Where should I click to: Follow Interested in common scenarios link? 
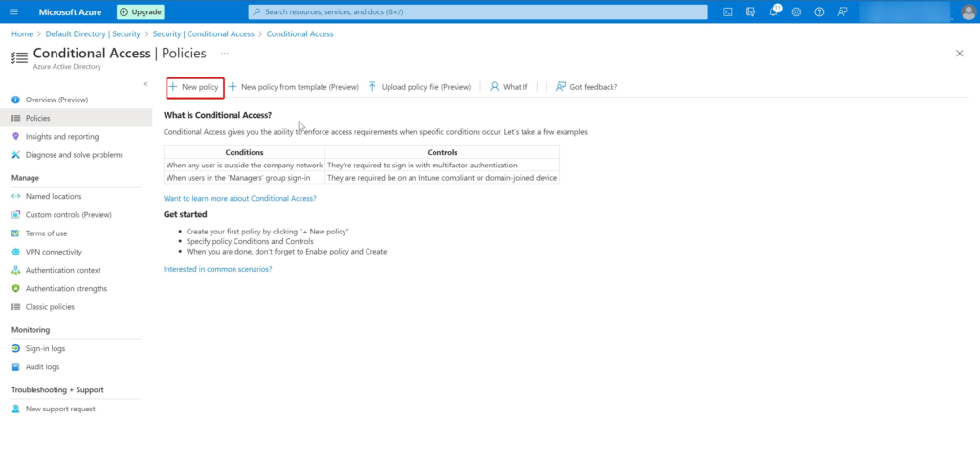(x=217, y=269)
